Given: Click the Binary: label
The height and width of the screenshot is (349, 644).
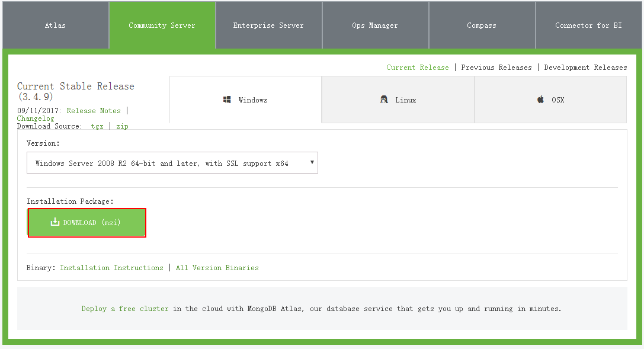Looking at the screenshot, I should 41,268.
